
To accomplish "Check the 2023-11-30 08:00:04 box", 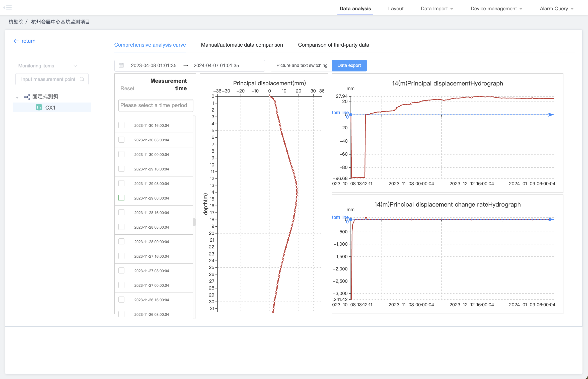I will click(x=121, y=140).
